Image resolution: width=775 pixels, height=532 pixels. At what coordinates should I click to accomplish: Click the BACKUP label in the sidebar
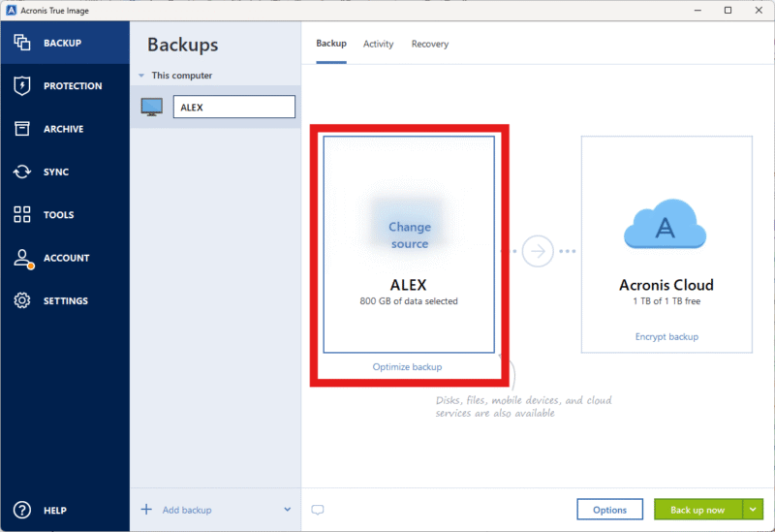pos(62,43)
